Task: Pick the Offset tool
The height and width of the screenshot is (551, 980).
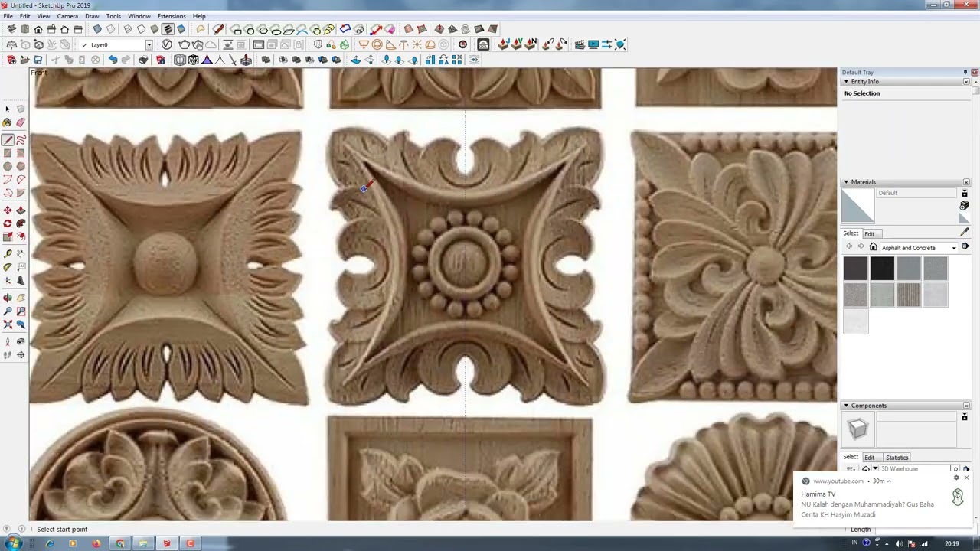Action: [21, 236]
